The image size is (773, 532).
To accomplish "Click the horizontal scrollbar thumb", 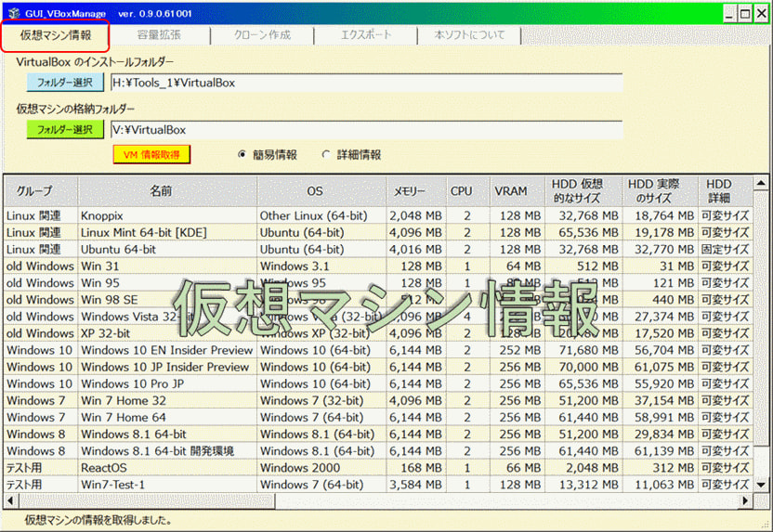I will point(147,501).
